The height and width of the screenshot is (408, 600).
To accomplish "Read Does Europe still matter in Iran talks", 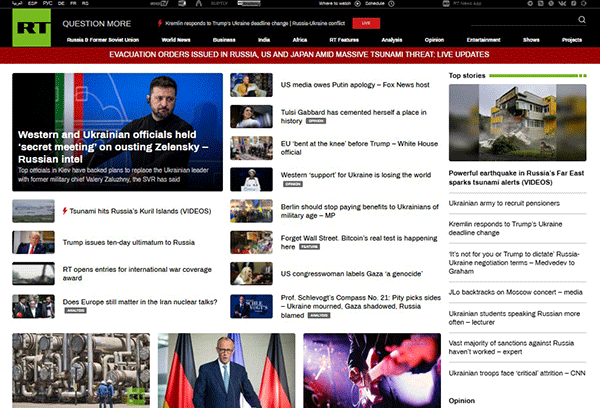I will 140,302.
